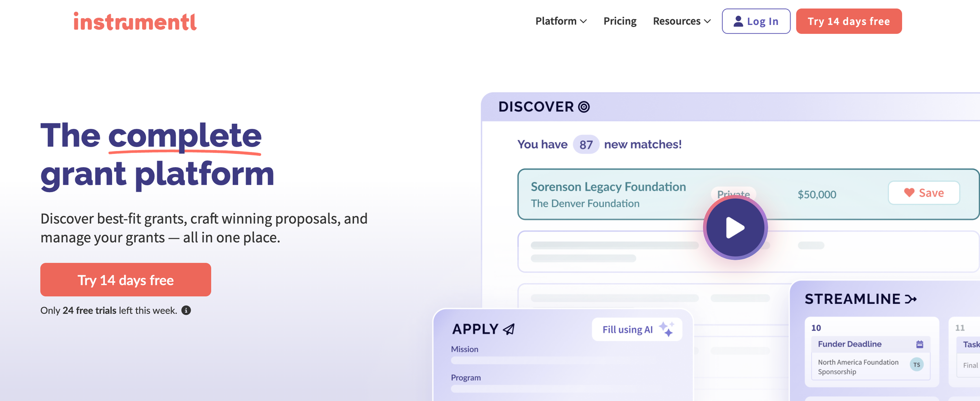Select the North America Foundation Sponsorship card
980x401 pixels.
click(x=858, y=367)
